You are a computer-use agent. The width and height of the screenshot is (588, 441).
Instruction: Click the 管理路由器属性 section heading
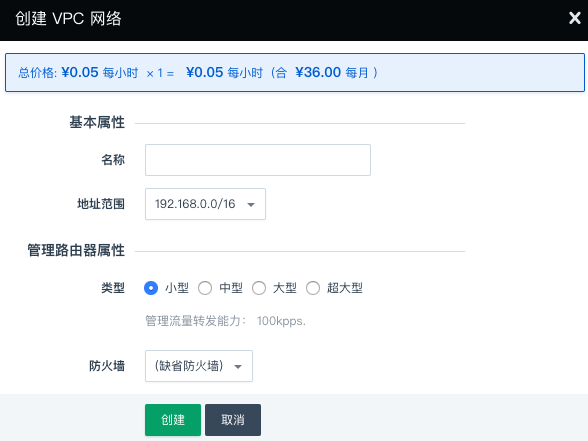click(x=76, y=250)
